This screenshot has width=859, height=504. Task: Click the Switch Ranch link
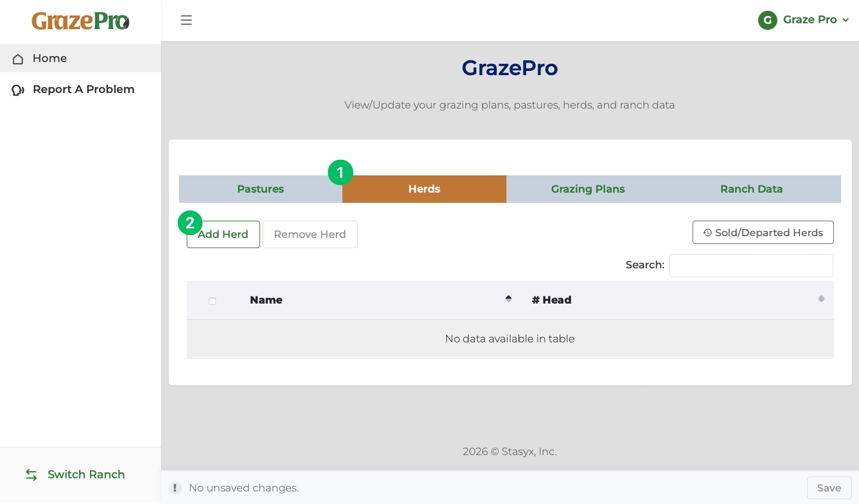tap(75, 475)
